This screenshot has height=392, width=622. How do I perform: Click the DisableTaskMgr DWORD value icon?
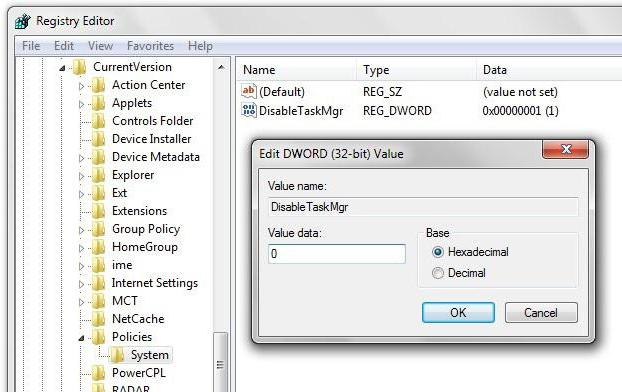(x=249, y=110)
